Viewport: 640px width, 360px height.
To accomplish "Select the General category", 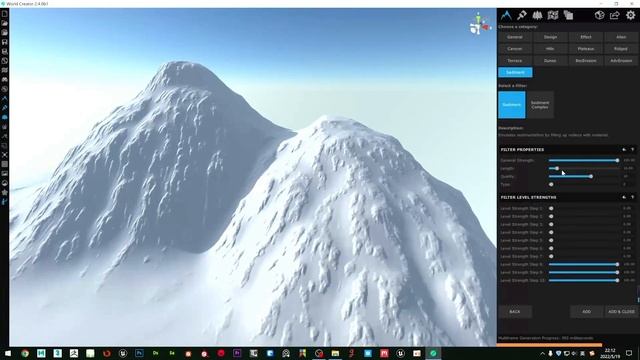I will tap(515, 37).
